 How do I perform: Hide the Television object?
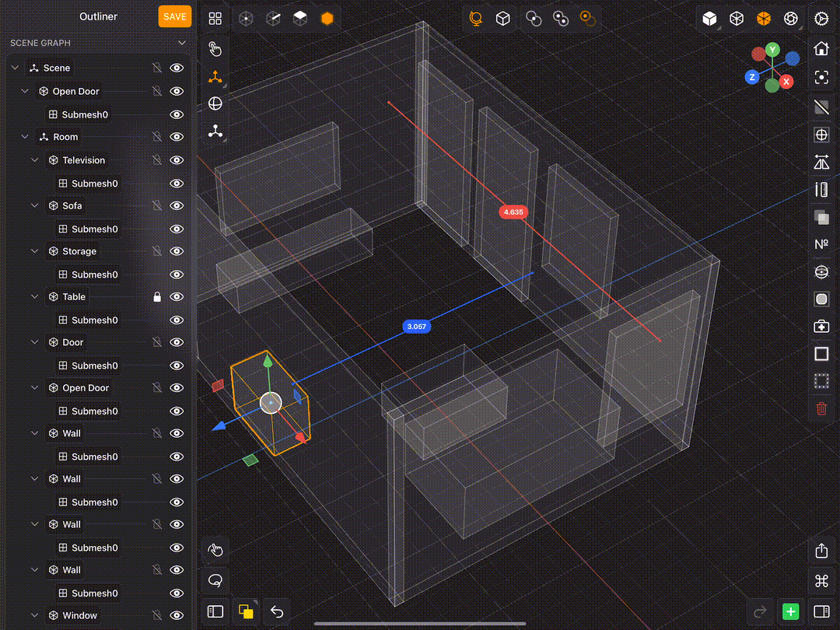click(177, 160)
